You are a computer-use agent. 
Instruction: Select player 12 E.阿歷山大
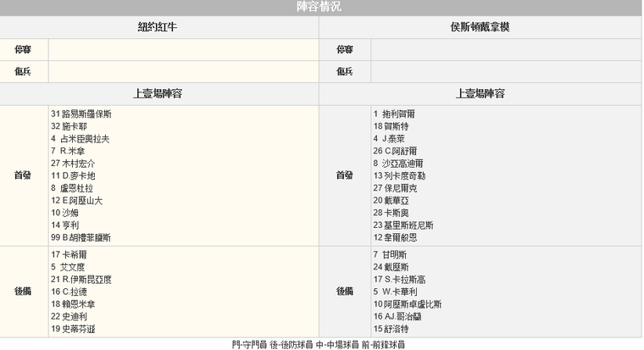pos(77,201)
